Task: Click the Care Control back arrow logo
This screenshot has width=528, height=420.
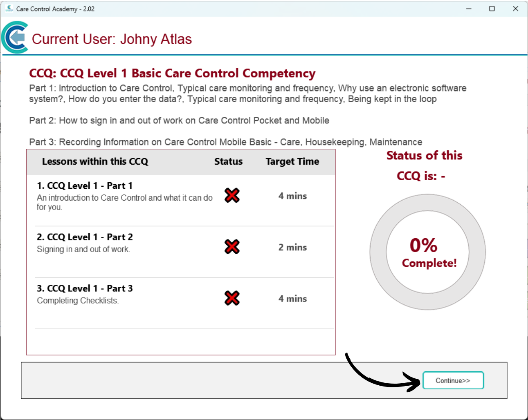Action: (x=15, y=38)
